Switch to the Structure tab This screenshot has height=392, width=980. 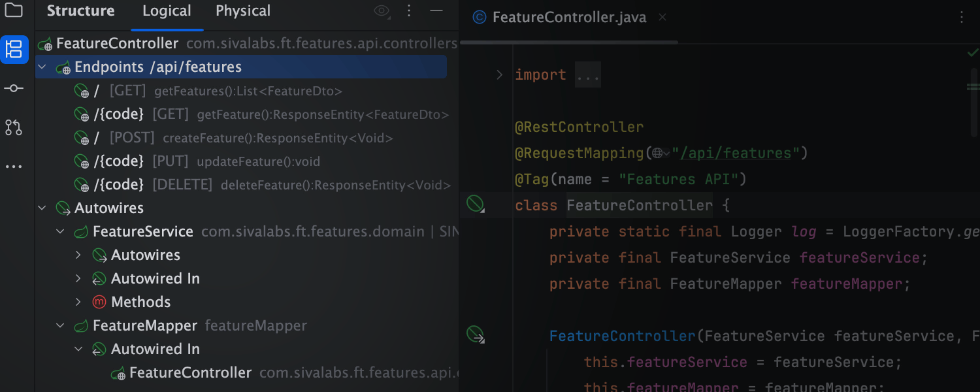(80, 11)
